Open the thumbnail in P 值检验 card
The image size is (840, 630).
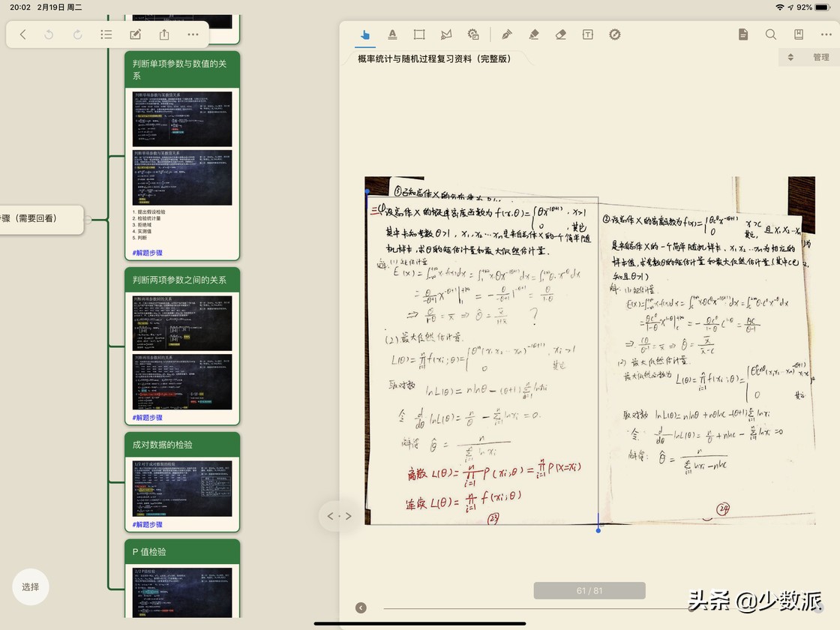(x=182, y=592)
